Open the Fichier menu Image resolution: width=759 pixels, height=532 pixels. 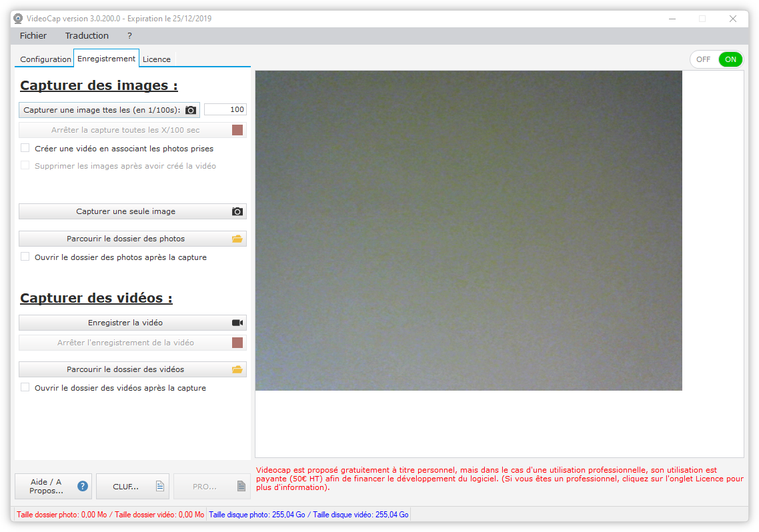click(x=33, y=36)
